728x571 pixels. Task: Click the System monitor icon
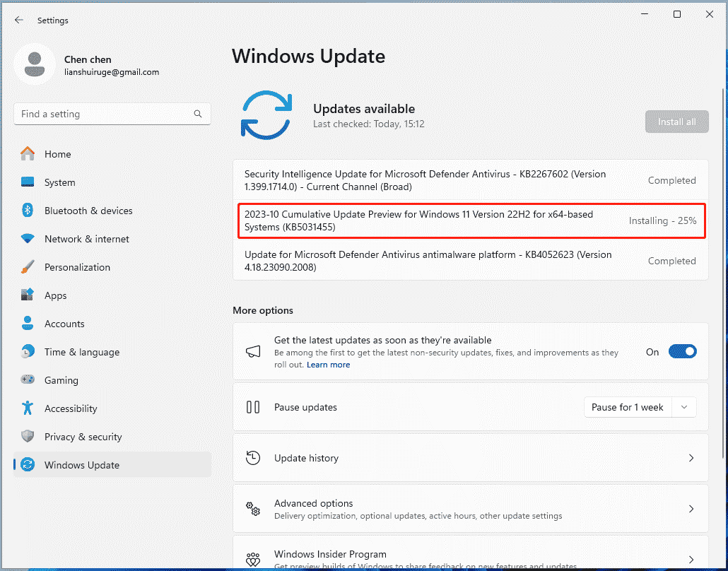point(28,182)
